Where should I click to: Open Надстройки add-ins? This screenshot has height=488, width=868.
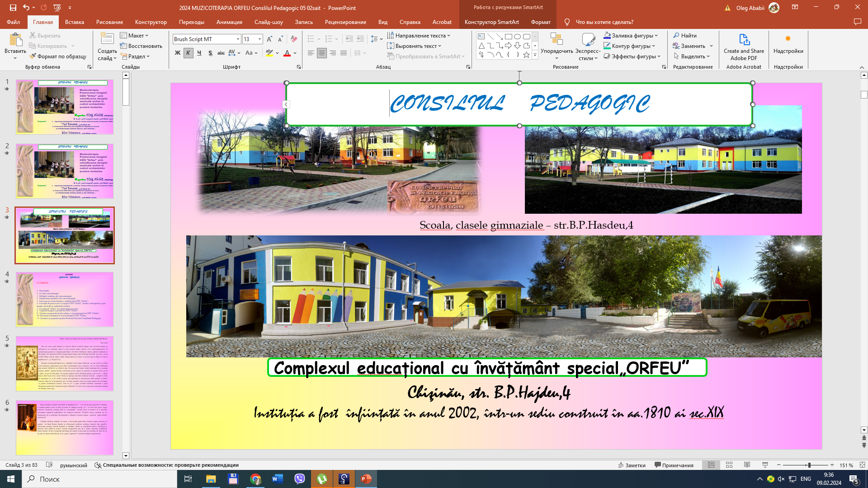(788, 44)
